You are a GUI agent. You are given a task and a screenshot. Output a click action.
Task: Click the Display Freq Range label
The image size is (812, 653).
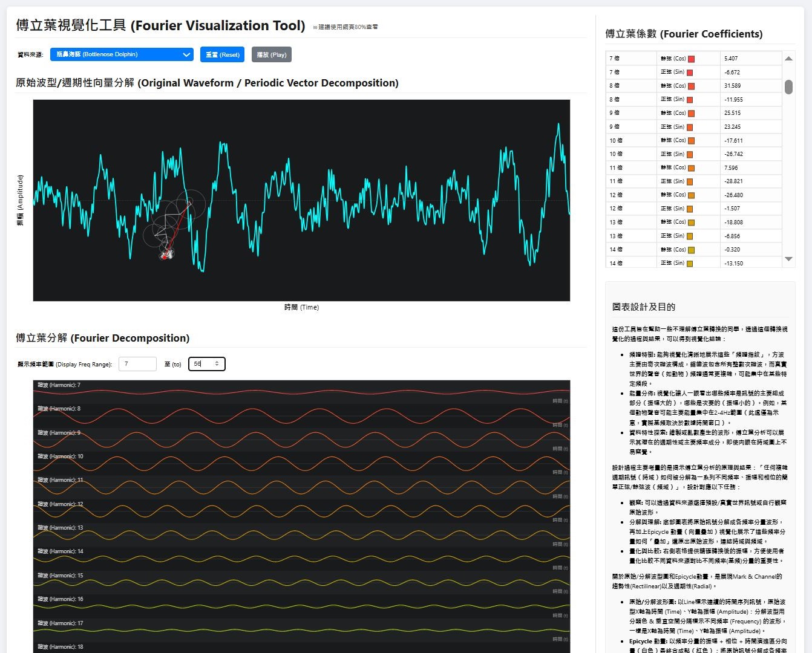tap(65, 365)
